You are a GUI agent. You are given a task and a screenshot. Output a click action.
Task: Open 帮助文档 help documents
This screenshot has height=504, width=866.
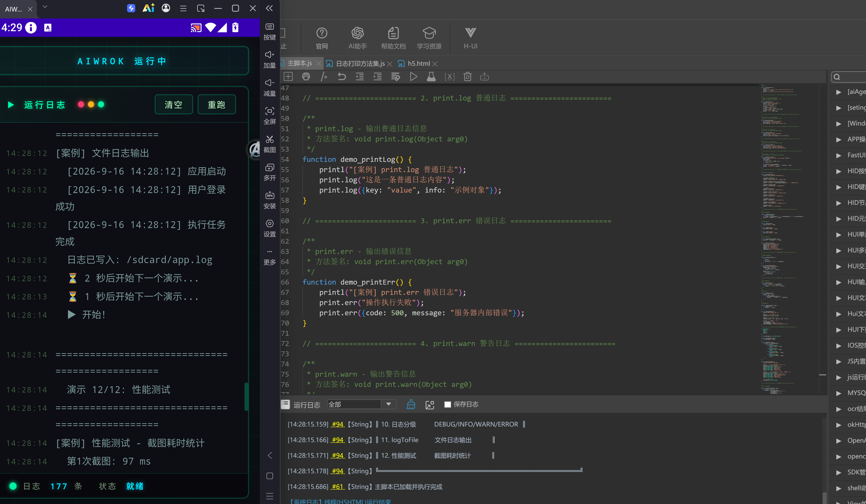coord(393,38)
